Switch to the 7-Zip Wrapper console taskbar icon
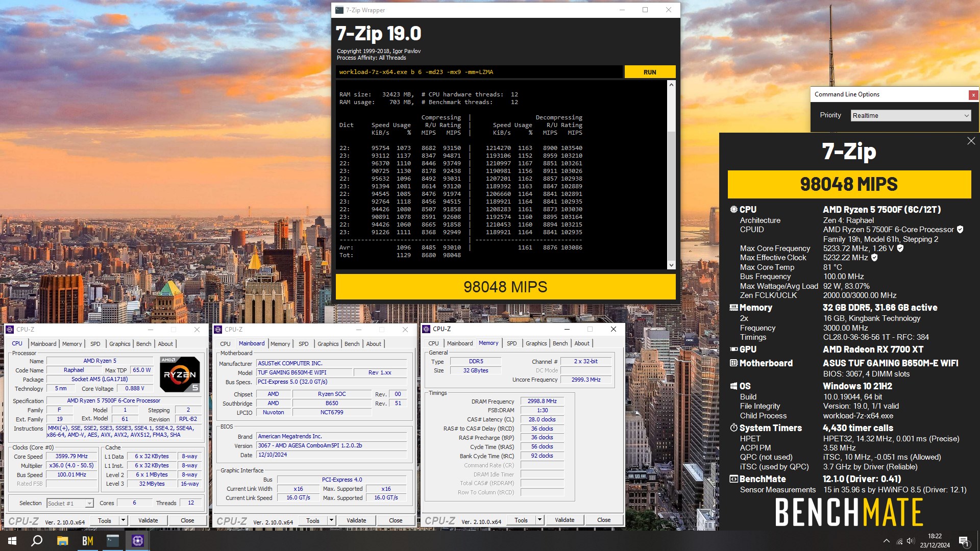This screenshot has height=551, width=980. [x=112, y=541]
